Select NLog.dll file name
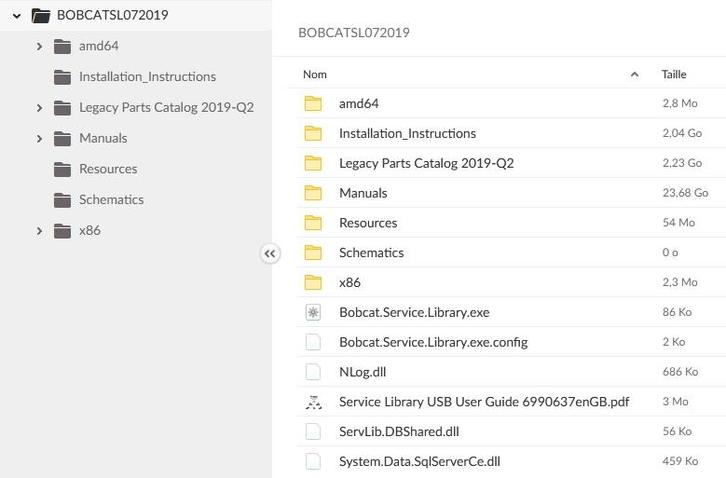Screen dimensions: 726x478 pyautogui.click(x=363, y=372)
